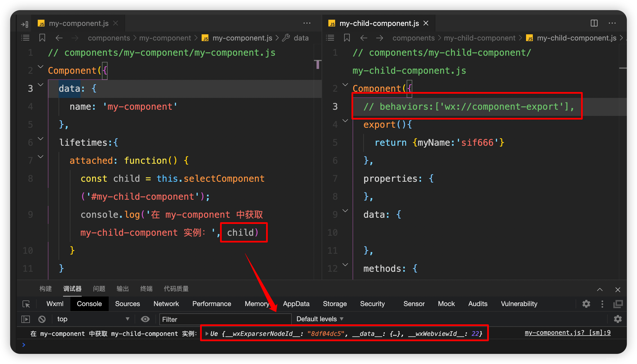Split the right editor with split icon
Image resolution: width=637 pixels, height=364 pixels.
tap(594, 23)
